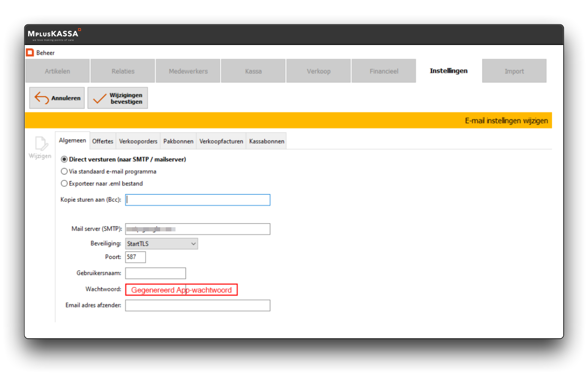Click the Wijzigen document edit icon

[x=40, y=144]
